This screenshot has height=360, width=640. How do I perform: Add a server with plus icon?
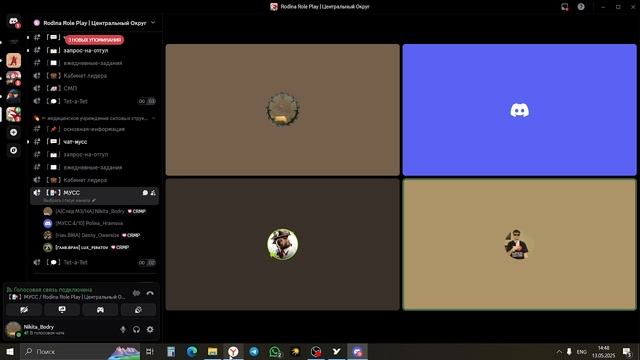coord(13,132)
